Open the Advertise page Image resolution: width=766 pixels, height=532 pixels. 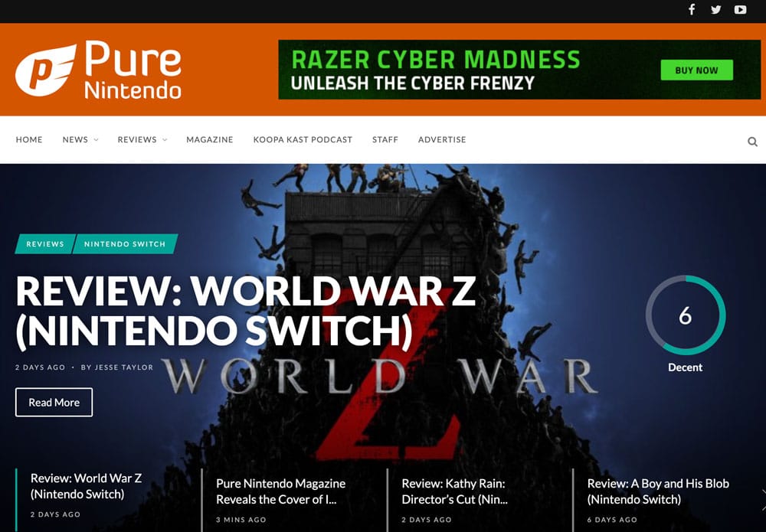[x=442, y=139]
